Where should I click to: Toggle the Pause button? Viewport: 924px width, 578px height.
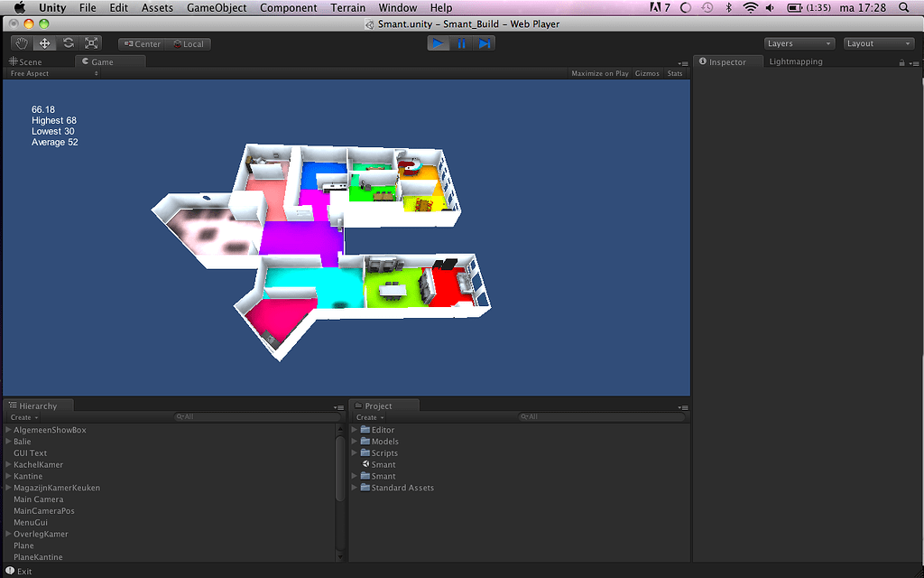(x=461, y=42)
